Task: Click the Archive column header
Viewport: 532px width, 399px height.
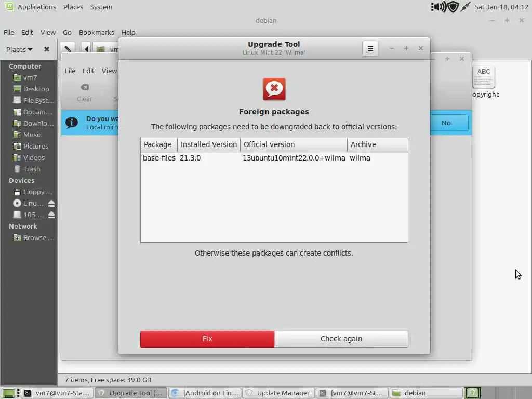Action: tap(377, 144)
